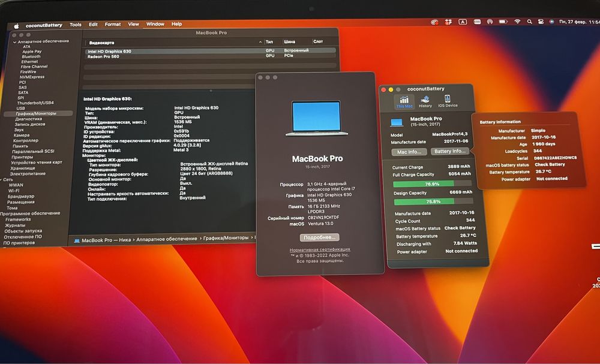This screenshot has height=364, width=600.
Task: Open the Format menu
Action: point(113,25)
